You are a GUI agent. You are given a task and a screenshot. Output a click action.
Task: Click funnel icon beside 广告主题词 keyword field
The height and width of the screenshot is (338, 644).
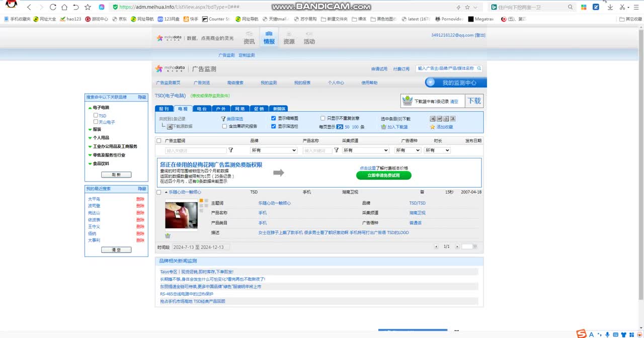coord(231,150)
